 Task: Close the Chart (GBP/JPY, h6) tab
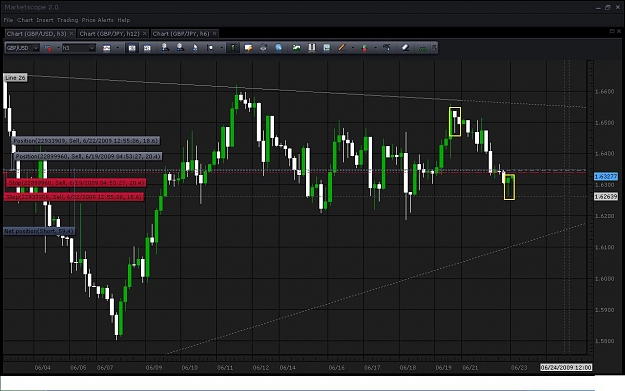click(214, 34)
